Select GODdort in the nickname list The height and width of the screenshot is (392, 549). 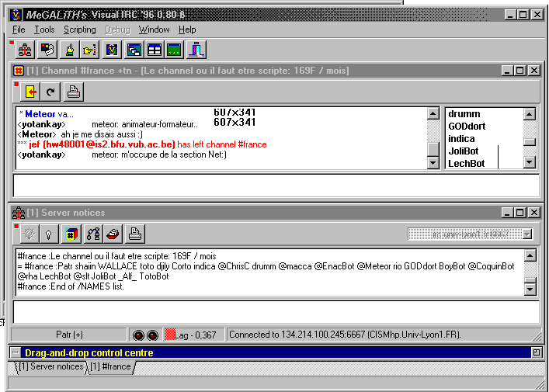coord(467,127)
